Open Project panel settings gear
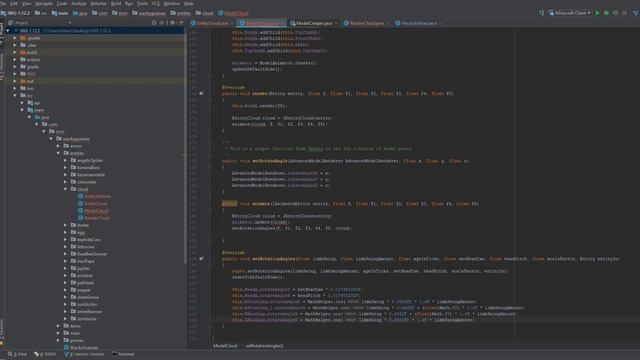The width and height of the screenshot is (640, 360). (173, 23)
